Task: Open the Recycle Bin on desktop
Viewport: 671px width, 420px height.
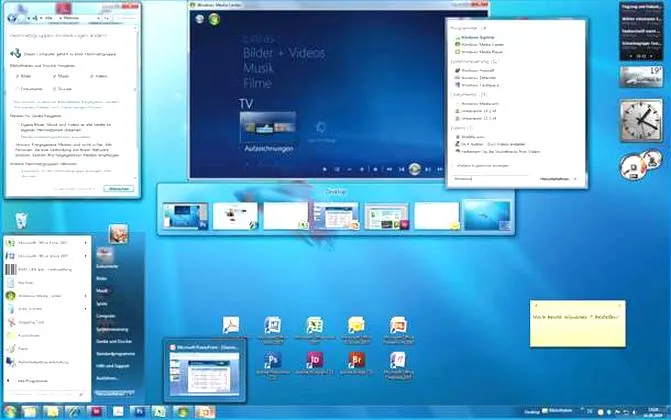Action: click(20, 220)
